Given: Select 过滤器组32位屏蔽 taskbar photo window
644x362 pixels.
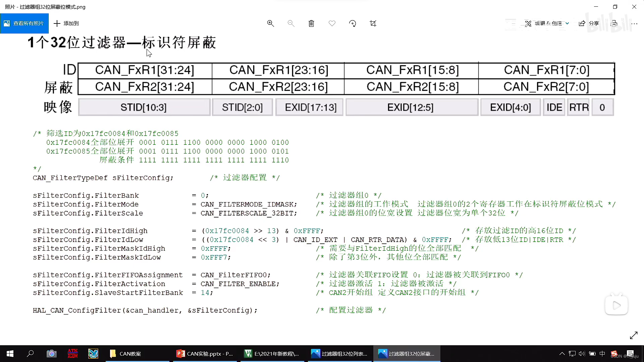Looking at the screenshot, I should pyautogui.click(x=407, y=354).
